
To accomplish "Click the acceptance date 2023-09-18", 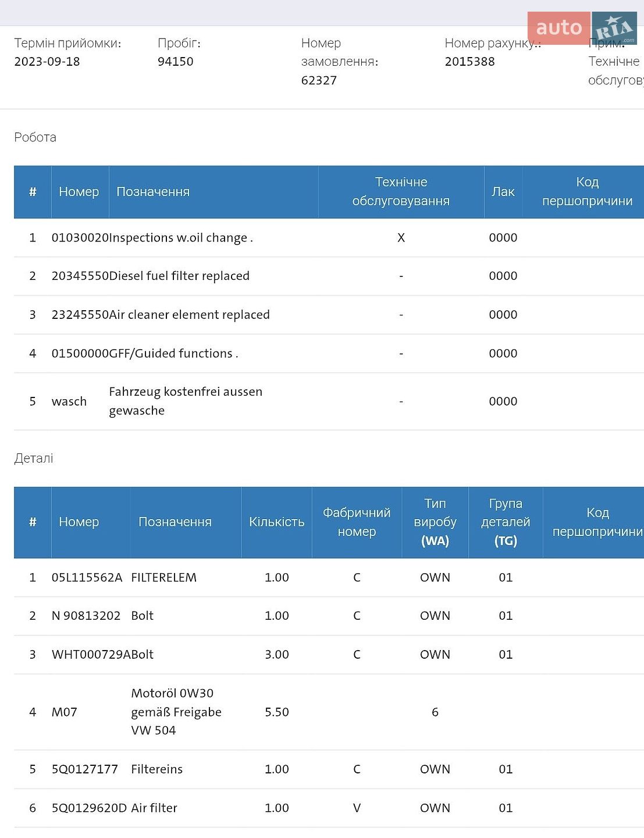I will point(47,62).
